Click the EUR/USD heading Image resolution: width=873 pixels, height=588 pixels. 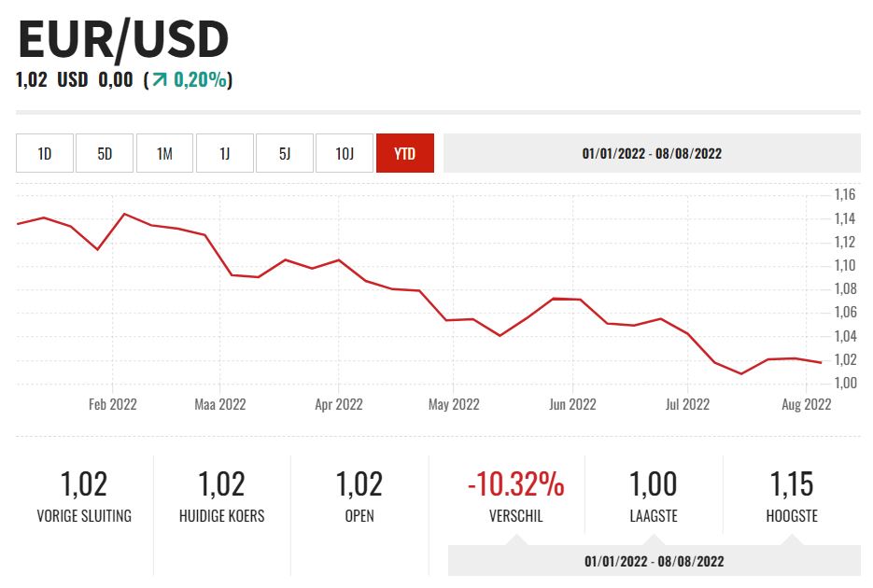(123, 40)
